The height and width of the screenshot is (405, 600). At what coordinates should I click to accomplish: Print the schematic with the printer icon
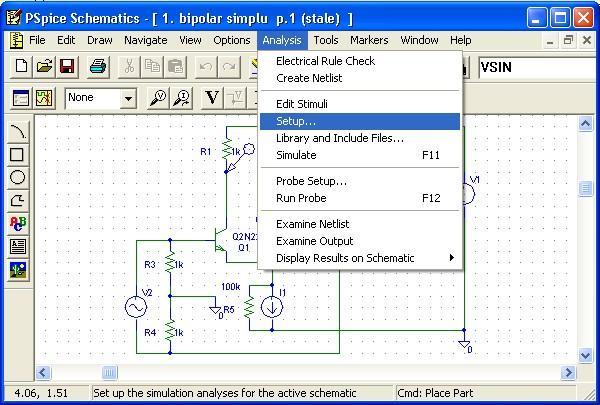pos(98,67)
